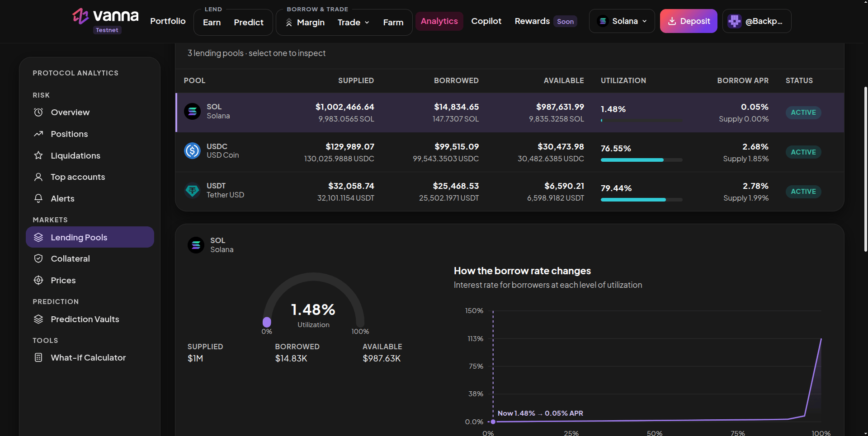Click the Soon badge beside Rewards
Image resolution: width=868 pixels, height=436 pixels.
tap(565, 21)
